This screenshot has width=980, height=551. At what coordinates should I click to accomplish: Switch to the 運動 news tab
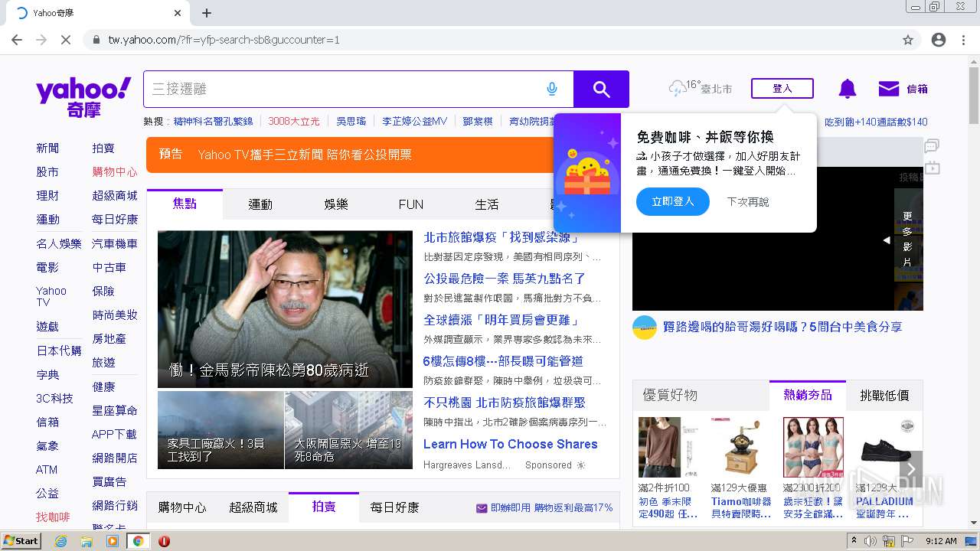[x=260, y=204]
